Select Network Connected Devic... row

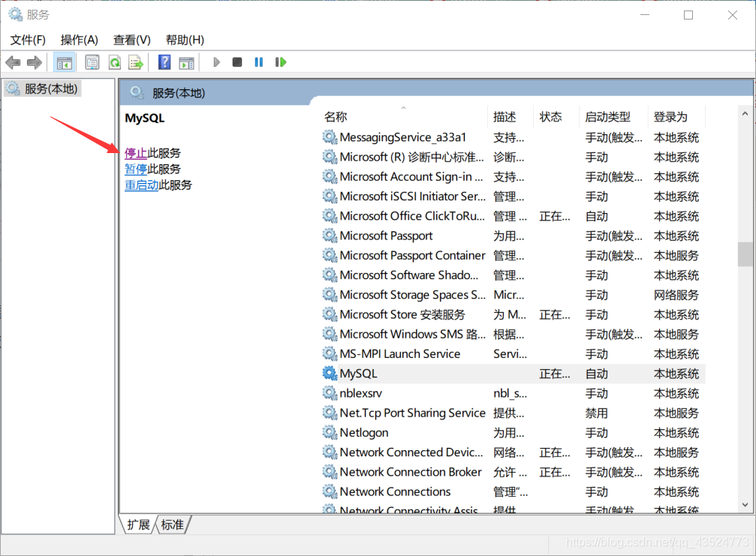click(513, 452)
